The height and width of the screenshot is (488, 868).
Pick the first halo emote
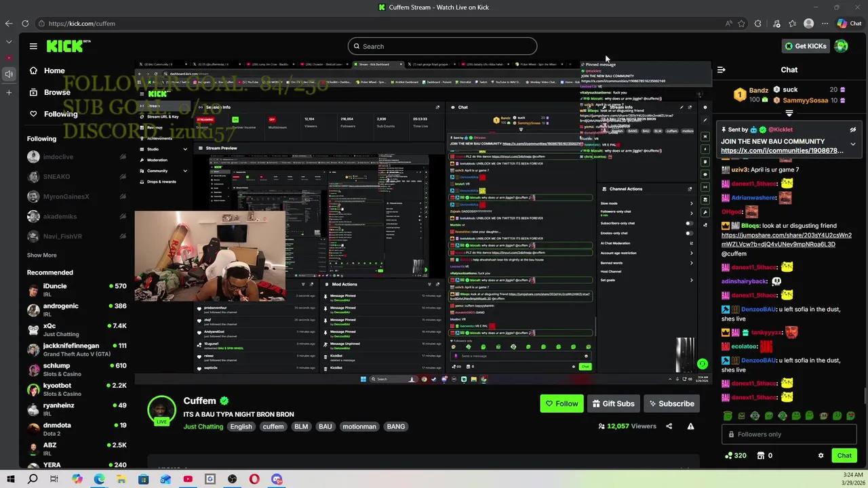pos(728,415)
